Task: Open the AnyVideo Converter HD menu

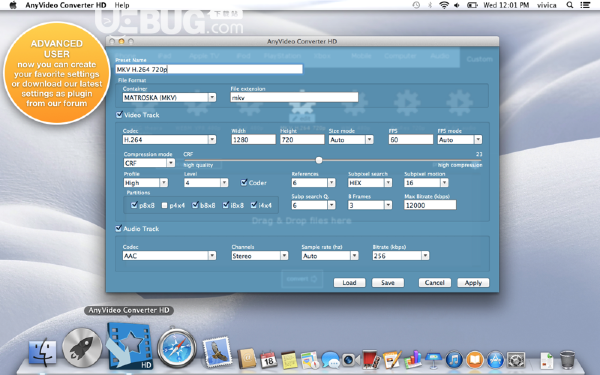Action: pyautogui.click(x=65, y=5)
